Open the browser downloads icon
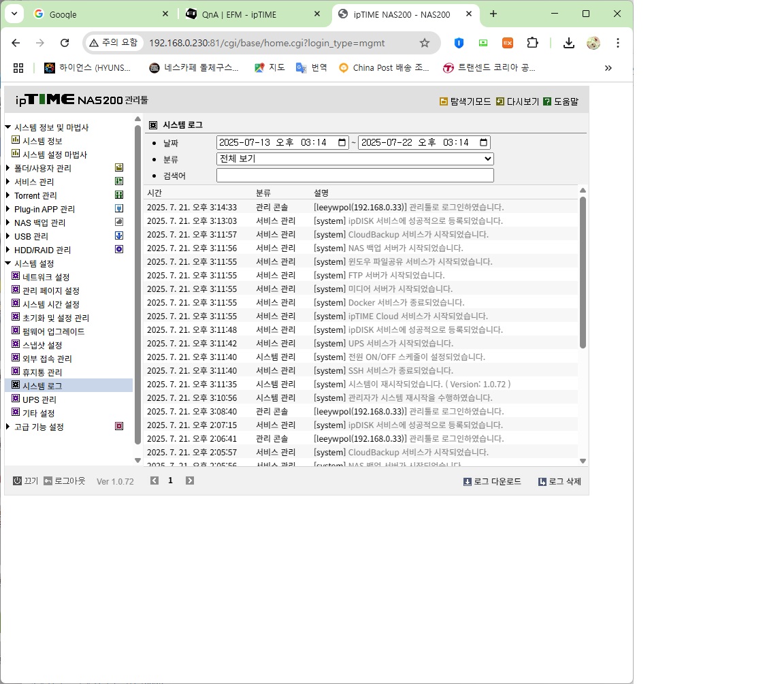The image size is (784, 684). (x=568, y=43)
